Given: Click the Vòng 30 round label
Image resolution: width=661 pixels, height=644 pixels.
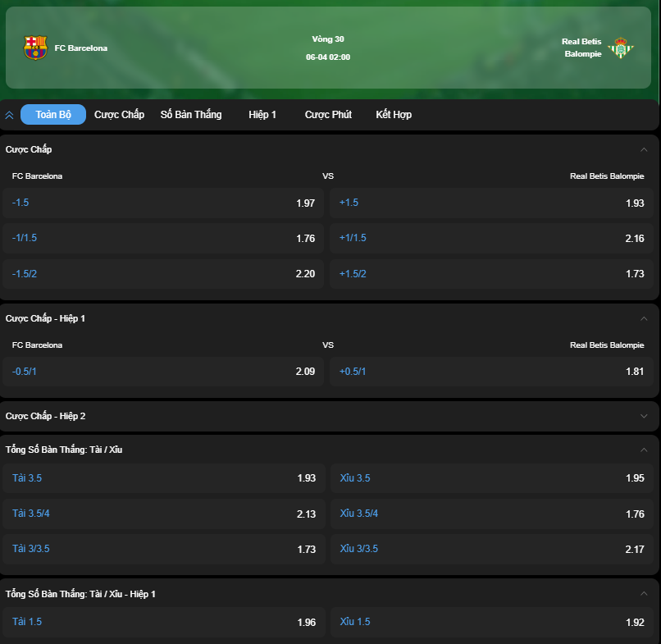Looking at the screenshot, I should [x=328, y=39].
